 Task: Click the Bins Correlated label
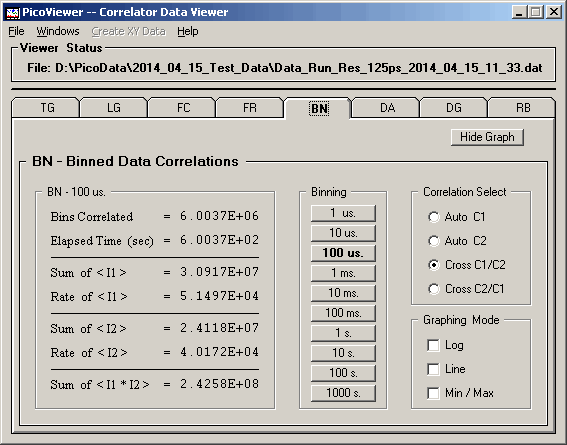92,217
